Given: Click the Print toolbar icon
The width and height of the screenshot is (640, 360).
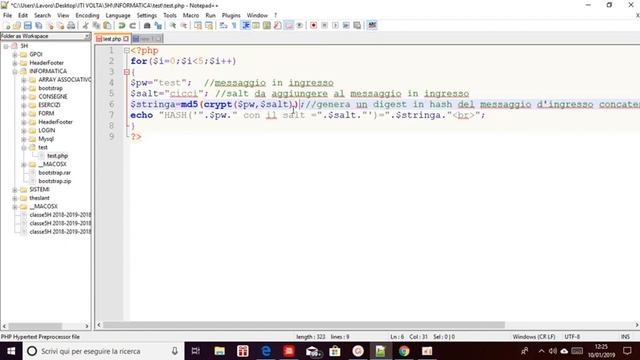Looking at the screenshot, I should [x=71, y=26].
